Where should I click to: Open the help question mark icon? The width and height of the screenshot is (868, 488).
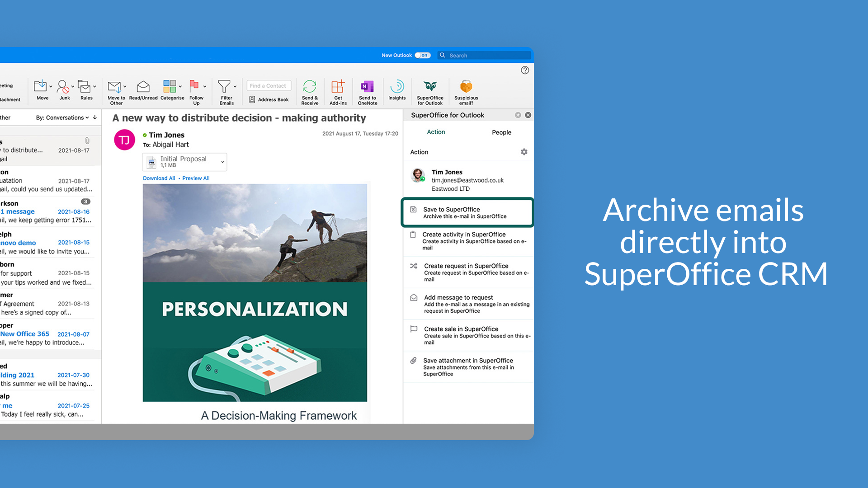coord(525,70)
